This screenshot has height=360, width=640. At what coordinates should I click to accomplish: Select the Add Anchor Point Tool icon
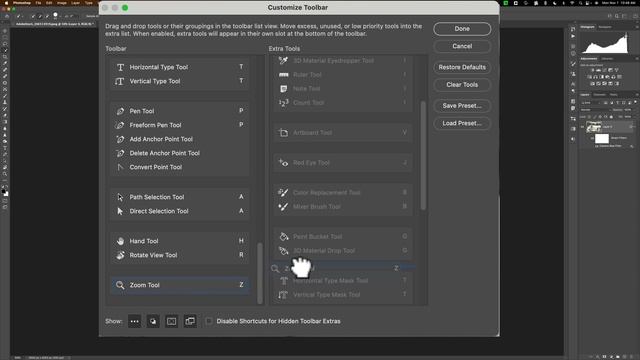pyautogui.click(x=120, y=139)
